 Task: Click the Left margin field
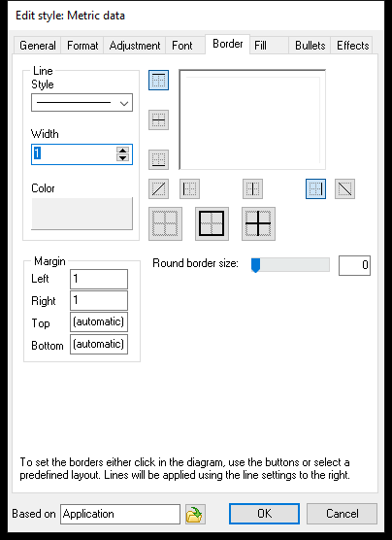99,279
